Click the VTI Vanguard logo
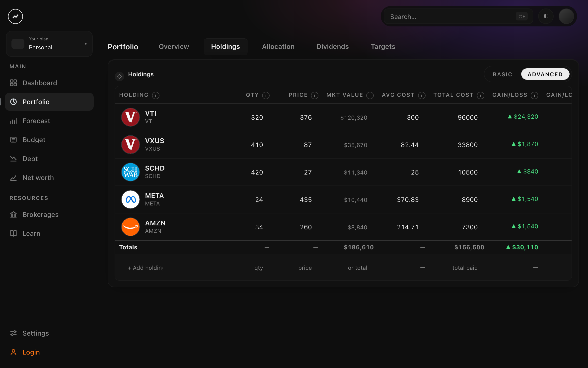 130,117
